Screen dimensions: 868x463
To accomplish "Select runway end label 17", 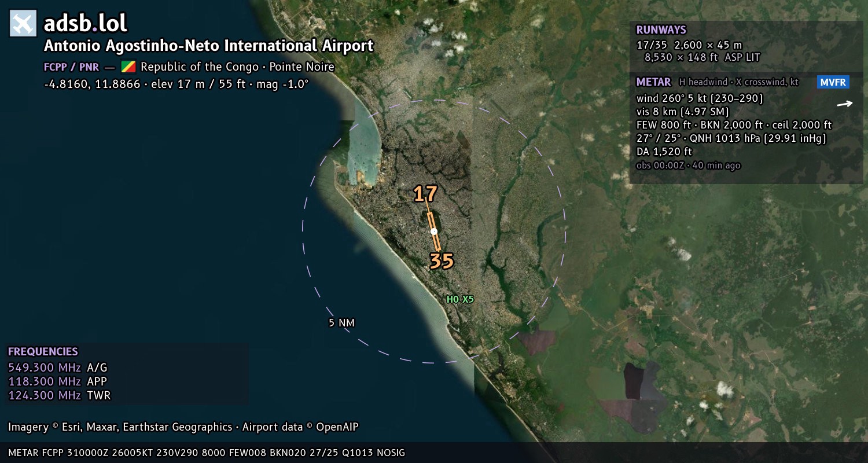I will coord(425,194).
